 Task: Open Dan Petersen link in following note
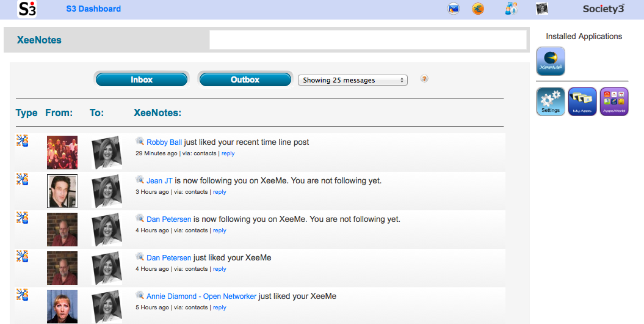coord(169,219)
